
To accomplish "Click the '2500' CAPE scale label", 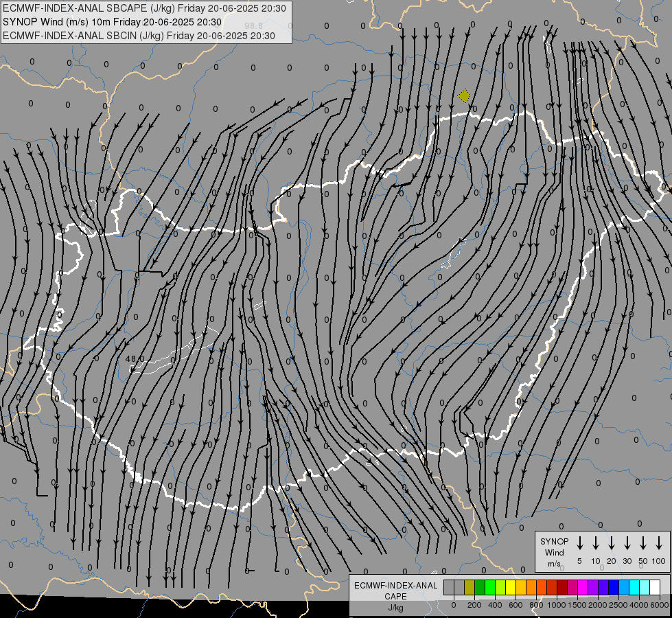I will pyautogui.click(x=618, y=605).
